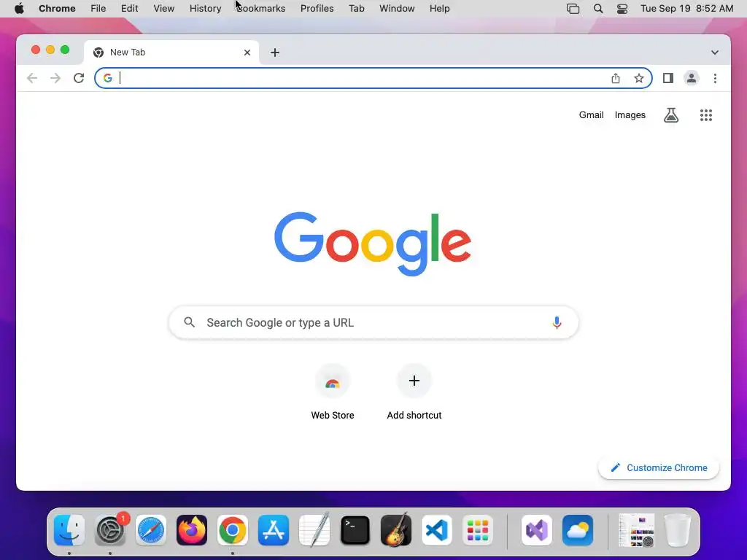The height and width of the screenshot is (560, 747).
Task: Open Visual Studio purple icon in Dock
Action: [x=537, y=530]
